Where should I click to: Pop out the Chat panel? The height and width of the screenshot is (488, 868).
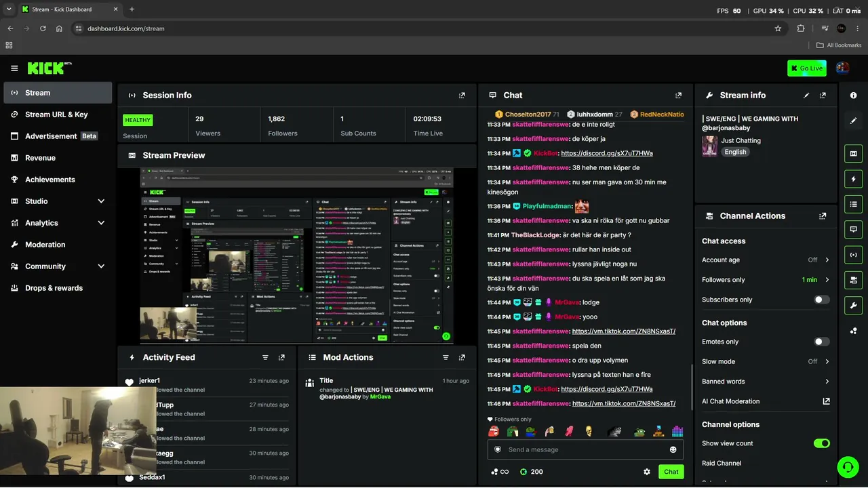678,96
